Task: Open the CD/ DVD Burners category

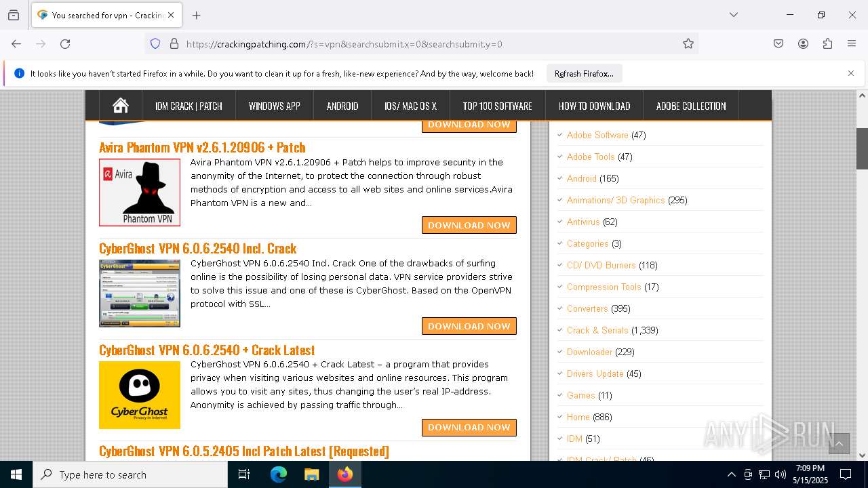Action: click(601, 265)
